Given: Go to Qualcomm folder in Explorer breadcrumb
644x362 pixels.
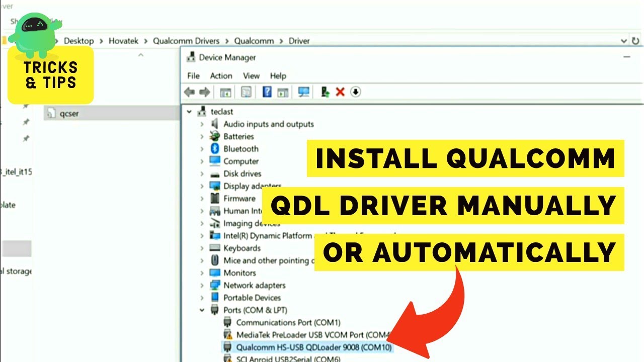Looking at the screenshot, I should (254, 41).
